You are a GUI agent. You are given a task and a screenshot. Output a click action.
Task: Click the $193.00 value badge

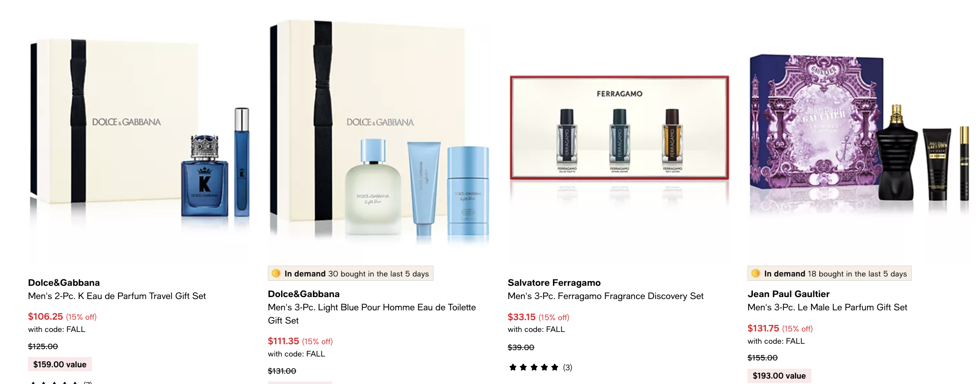(x=779, y=376)
